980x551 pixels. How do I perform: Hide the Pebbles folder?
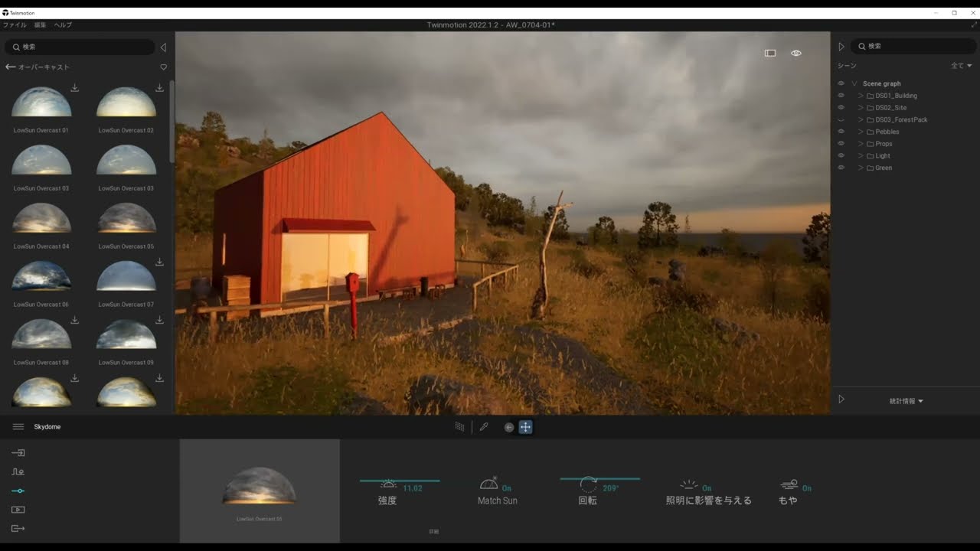point(841,132)
